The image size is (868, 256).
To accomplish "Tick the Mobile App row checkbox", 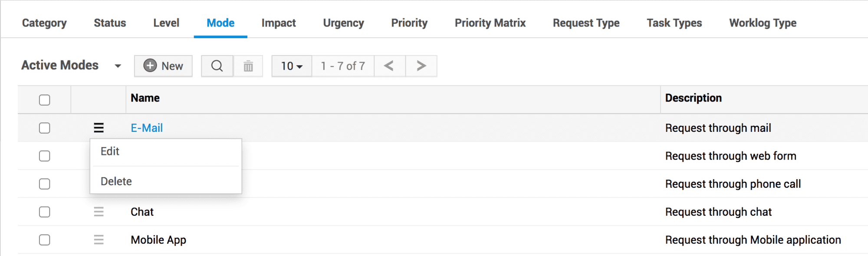I will tap(45, 240).
